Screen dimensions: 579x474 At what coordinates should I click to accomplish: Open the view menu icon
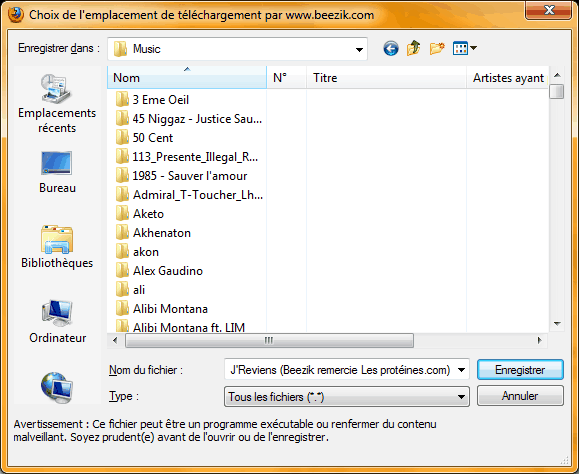(465, 48)
